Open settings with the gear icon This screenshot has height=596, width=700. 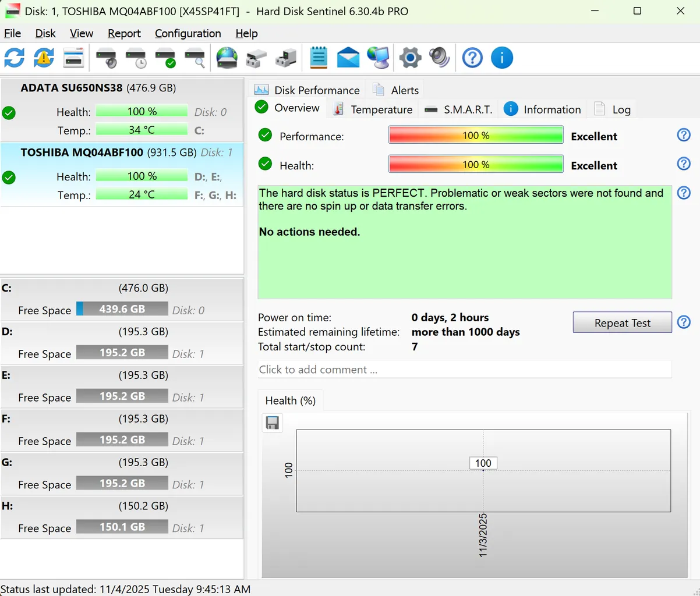(x=410, y=58)
